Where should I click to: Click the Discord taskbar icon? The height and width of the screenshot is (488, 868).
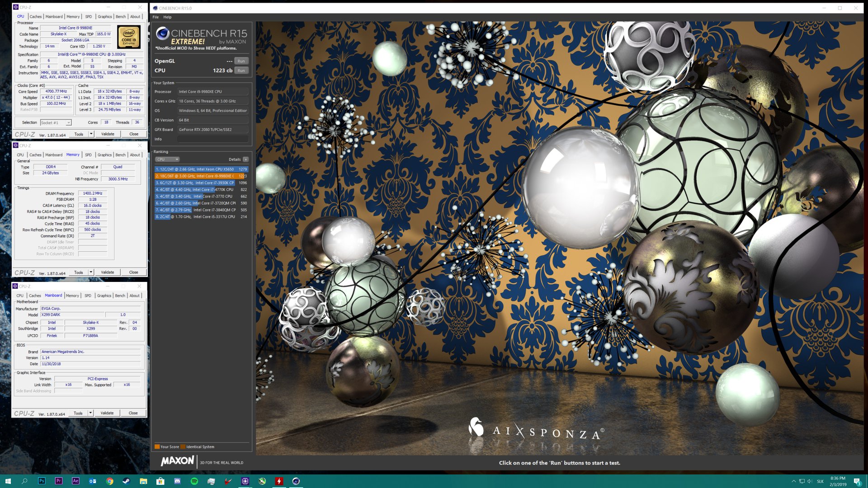(177, 481)
